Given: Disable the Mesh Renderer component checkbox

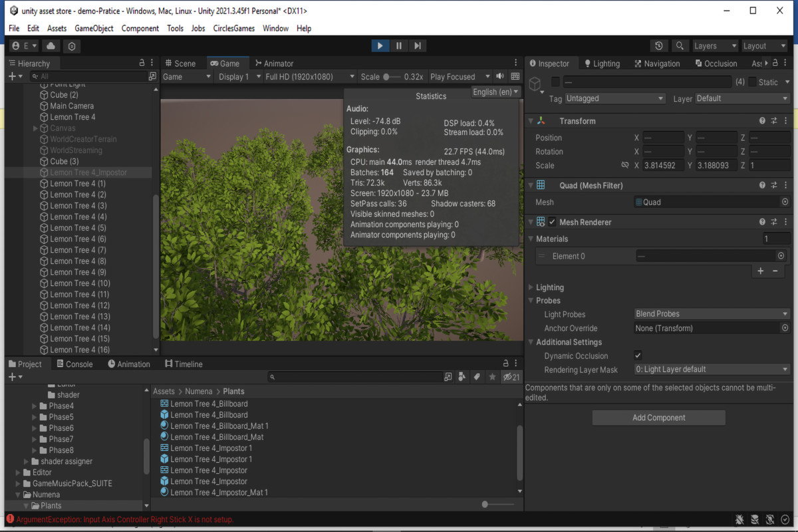Looking at the screenshot, I should pyautogui.click(x=552, y=222).
